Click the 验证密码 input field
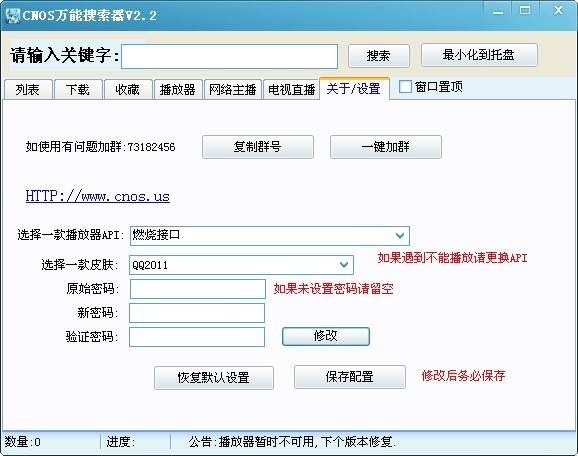Screen dimensions: 578x456 coord(197,337)
